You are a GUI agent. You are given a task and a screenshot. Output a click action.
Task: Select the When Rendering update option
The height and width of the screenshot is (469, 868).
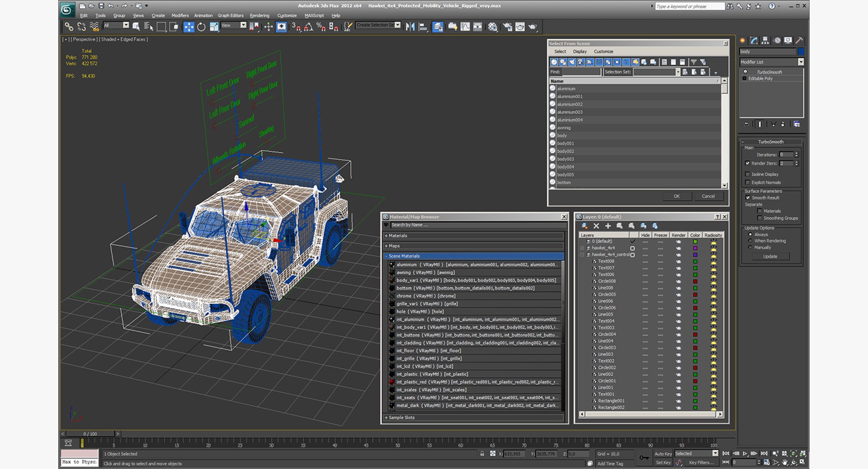point(750,241)
